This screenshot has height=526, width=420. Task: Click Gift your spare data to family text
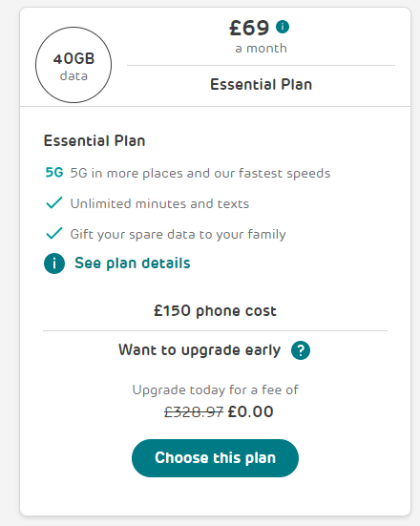click(x=178, y=234)
